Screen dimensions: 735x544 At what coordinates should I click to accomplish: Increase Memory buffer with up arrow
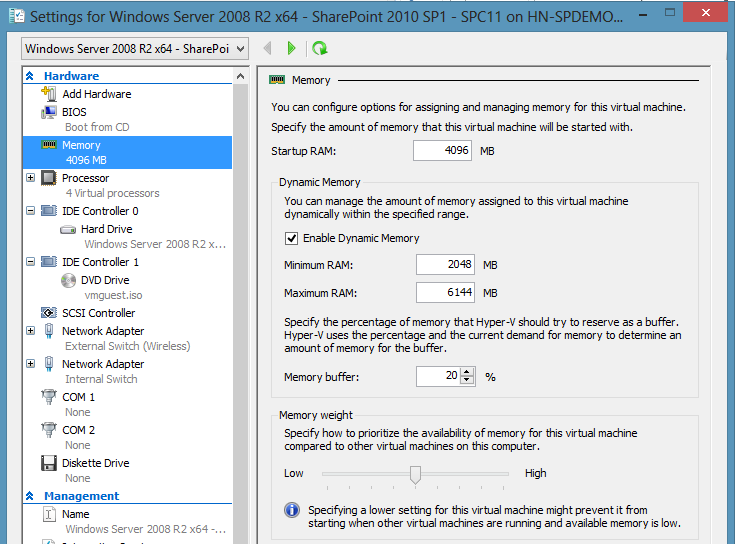[467, 372]
